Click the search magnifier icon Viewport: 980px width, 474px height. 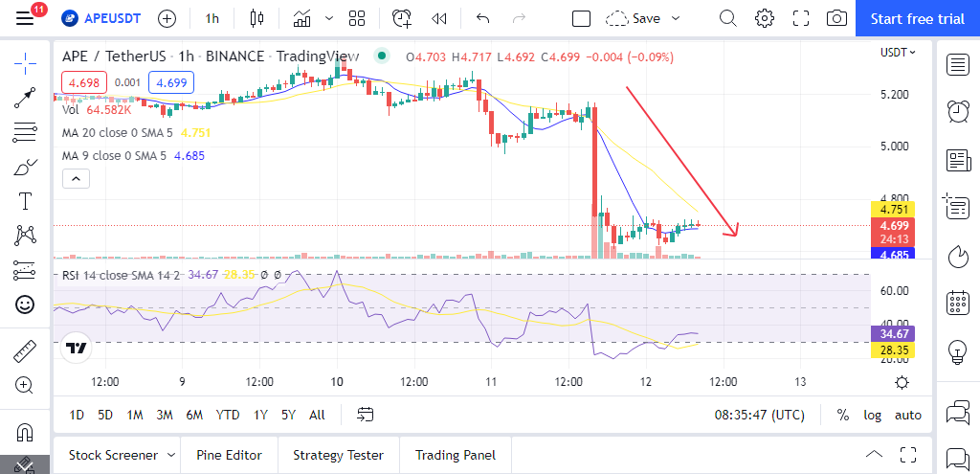tap(728, 18)
